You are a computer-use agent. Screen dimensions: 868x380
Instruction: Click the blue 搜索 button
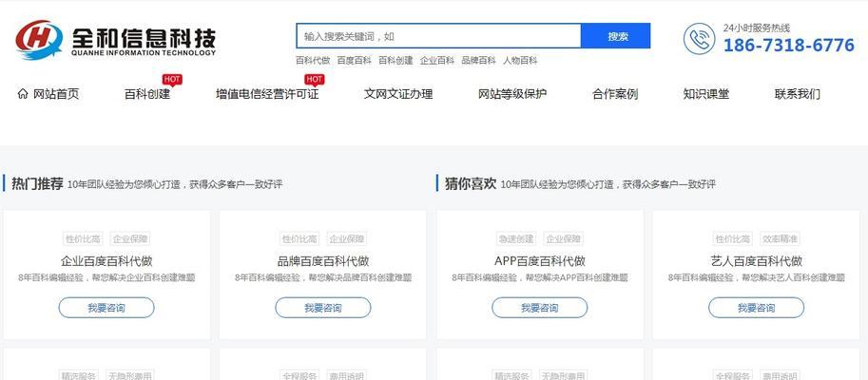[617, 36]
